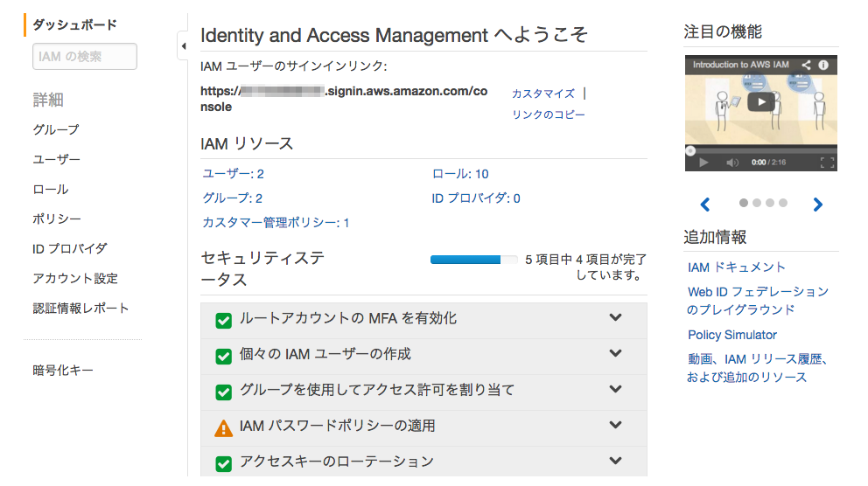Image resolution: width=868 pixels, height=486 pixels.
Task: Open ユーザー in the left navigation
Action: (x=57, y=160)
